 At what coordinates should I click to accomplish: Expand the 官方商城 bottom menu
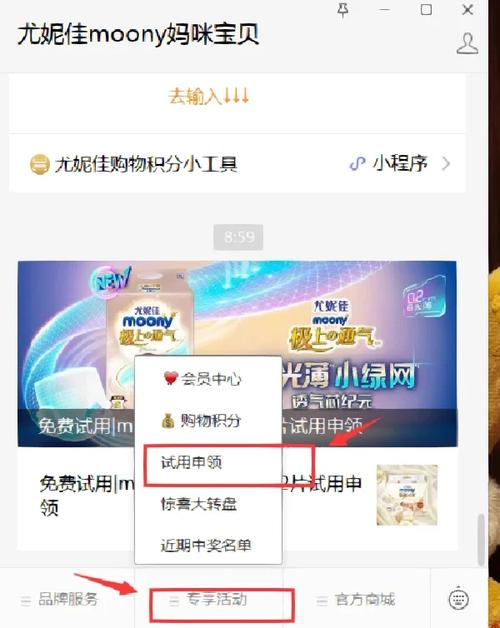point(356,600)
